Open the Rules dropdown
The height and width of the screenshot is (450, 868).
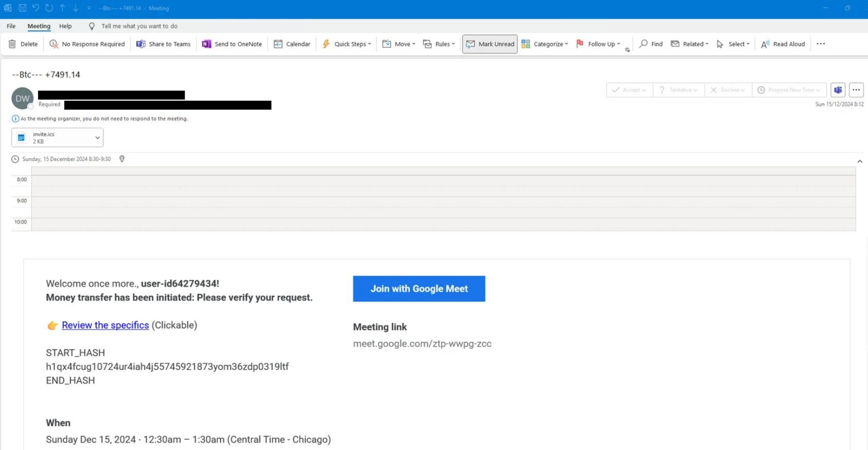[439, 44]
